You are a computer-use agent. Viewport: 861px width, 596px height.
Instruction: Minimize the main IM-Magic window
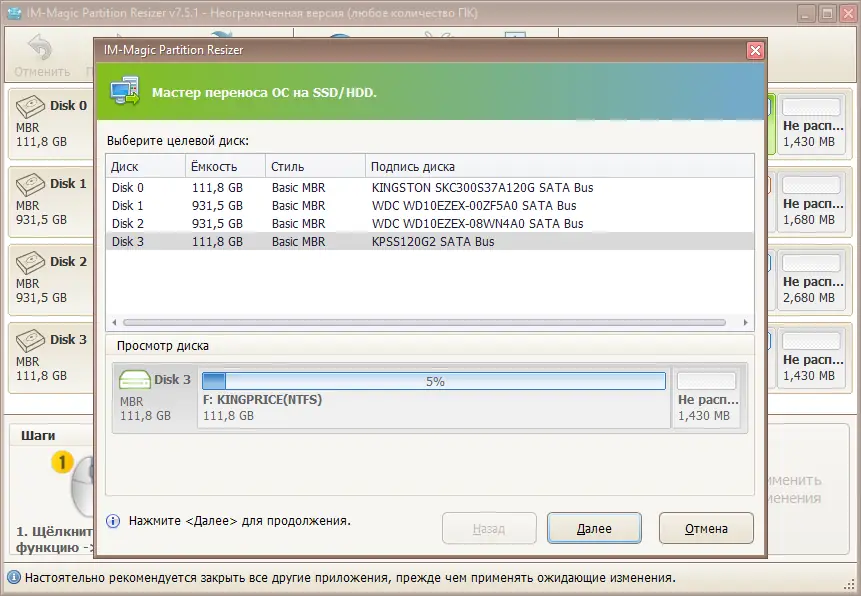click(806, 13)
